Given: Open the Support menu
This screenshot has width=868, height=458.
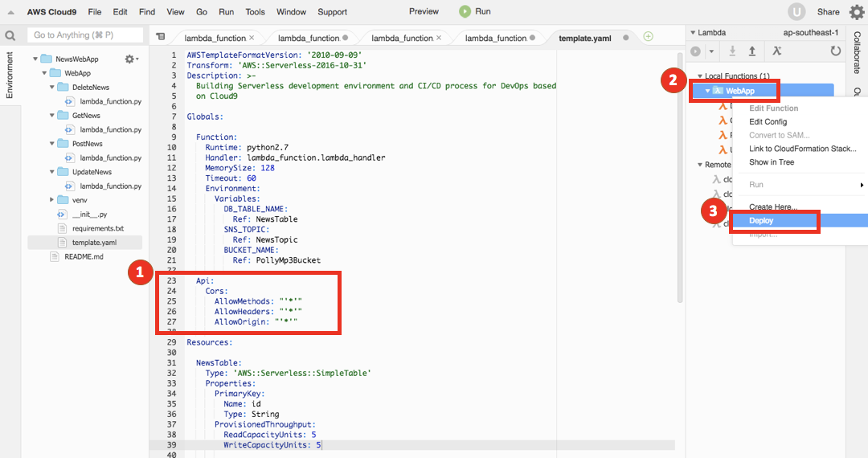Looking at the screenshot, I should (x=332, y=11).
